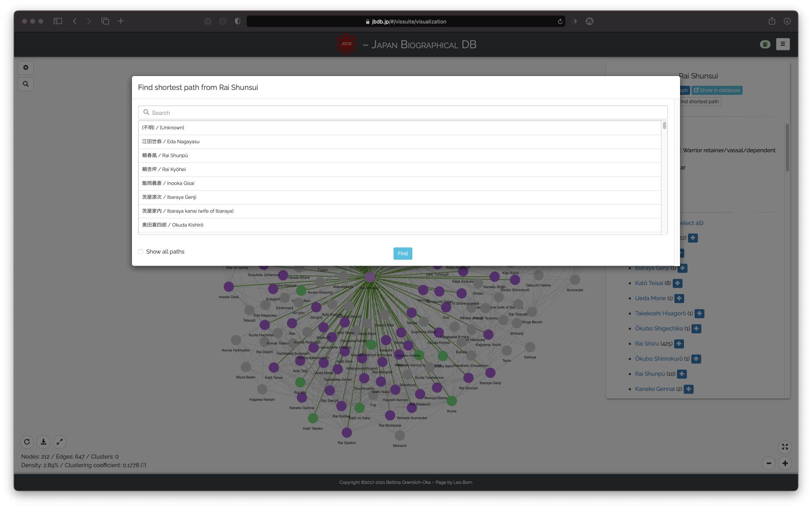Open the Katō Teisai link
This screenshot has width=812, height=508.
point(649,283)
